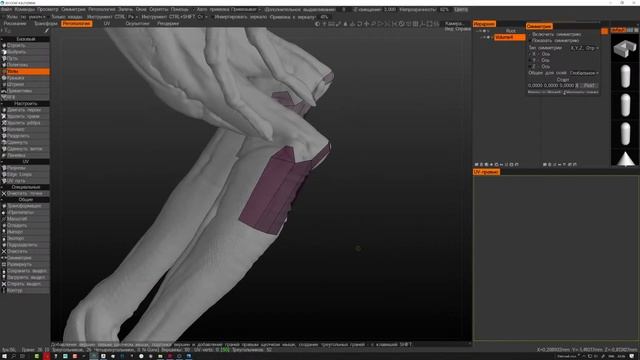Click the Импорт command
The image size is (640, 360).
(25, 232)
